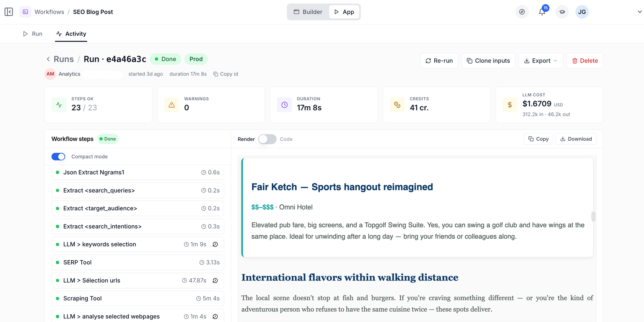
Task: Copy the run id
Action: (x=226, y=74)
